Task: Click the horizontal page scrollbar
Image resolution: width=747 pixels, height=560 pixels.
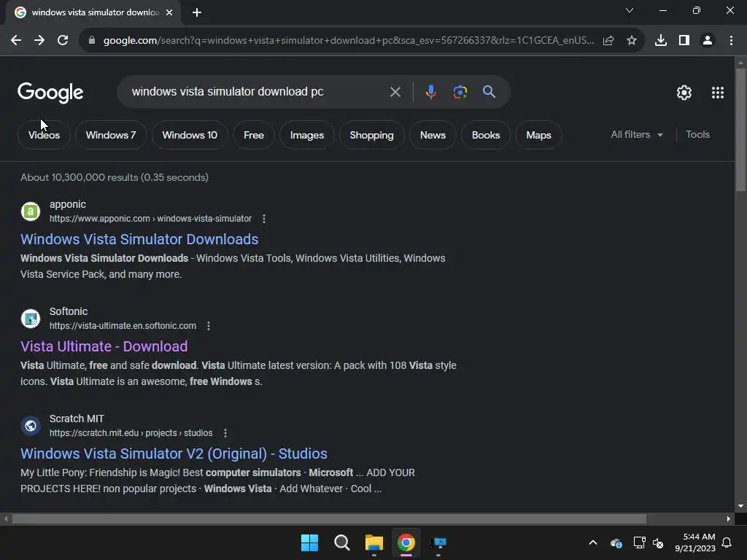Action: point(329,518)
